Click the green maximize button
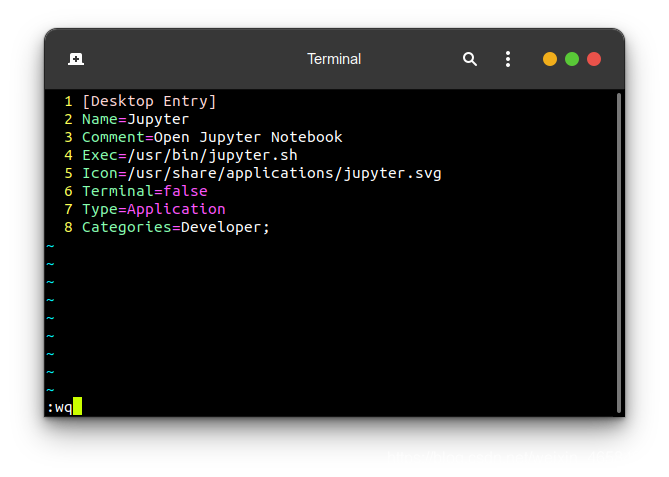 tap(572, 59)
